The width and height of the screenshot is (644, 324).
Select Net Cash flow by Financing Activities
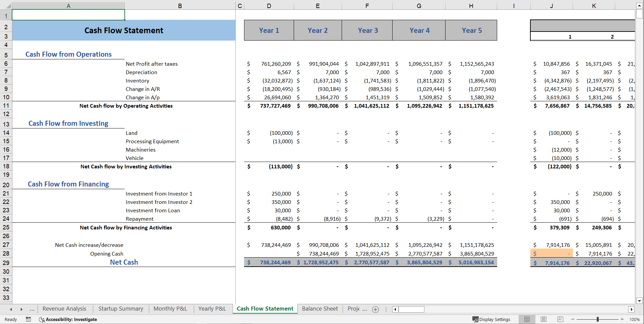[126, 227]
